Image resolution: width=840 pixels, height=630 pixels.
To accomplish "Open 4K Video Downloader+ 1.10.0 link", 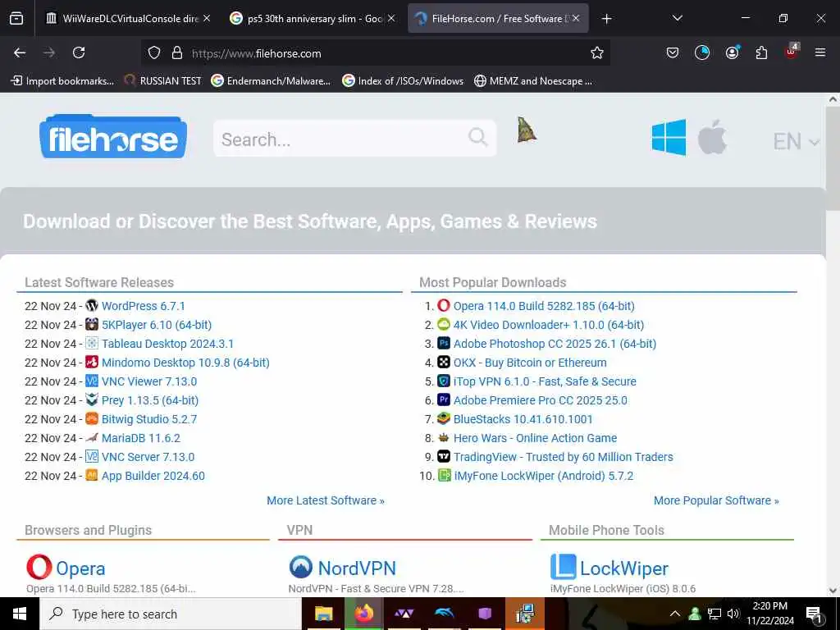I will [x=549, y=325].
